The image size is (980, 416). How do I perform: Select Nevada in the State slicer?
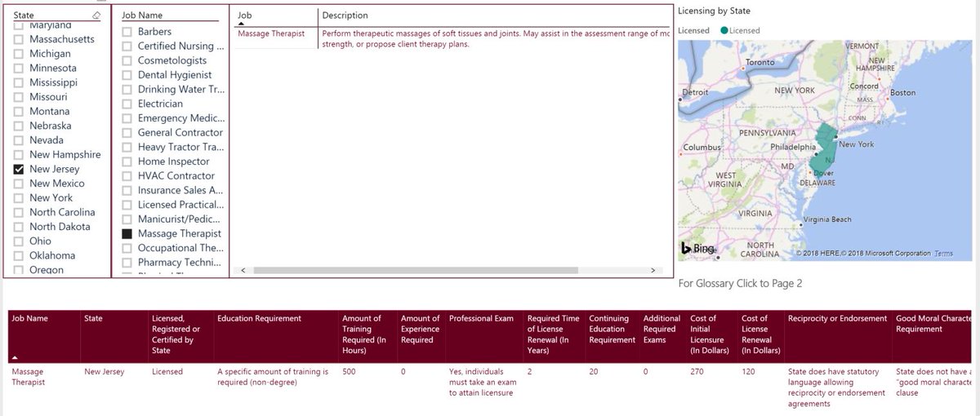(19, 140)
